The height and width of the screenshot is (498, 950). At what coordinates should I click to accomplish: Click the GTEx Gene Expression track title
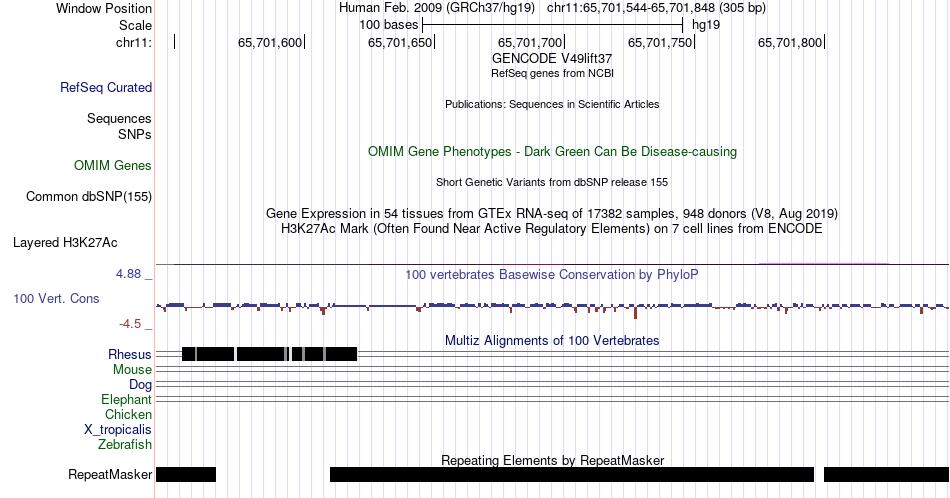coord(552,213)
